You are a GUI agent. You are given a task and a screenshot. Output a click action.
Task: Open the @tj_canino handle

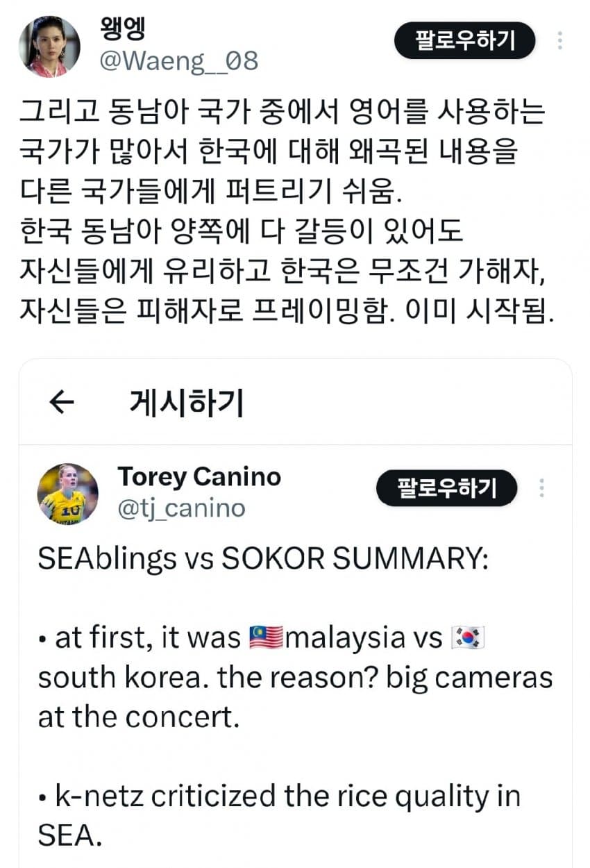181,509
